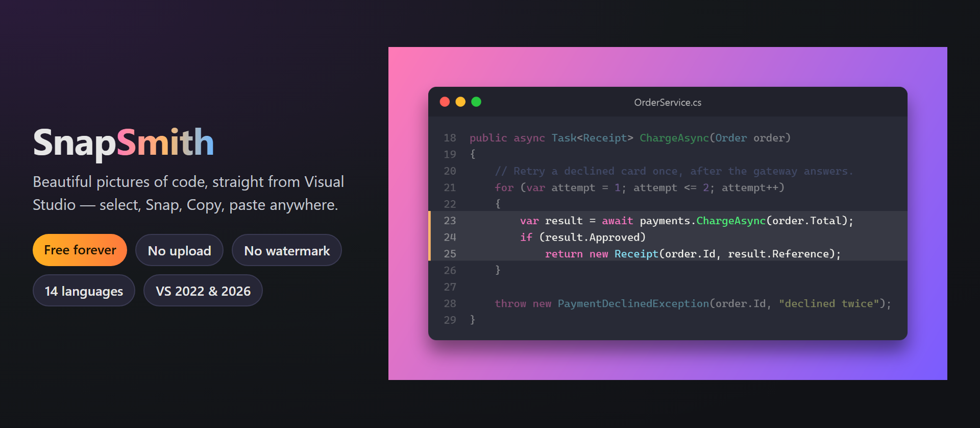Click the for keyword on line 21
Image resolution: width=980 pixels, height=428 pixels.
(x=504, y=187)
